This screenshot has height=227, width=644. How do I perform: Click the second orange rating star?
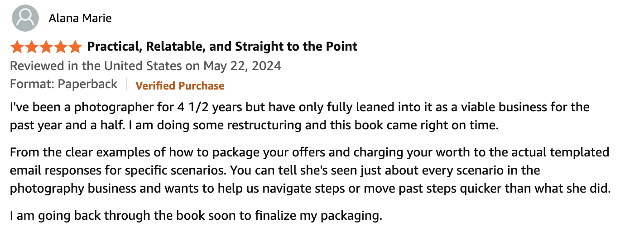pyautogui.click(x=32, y=47)
